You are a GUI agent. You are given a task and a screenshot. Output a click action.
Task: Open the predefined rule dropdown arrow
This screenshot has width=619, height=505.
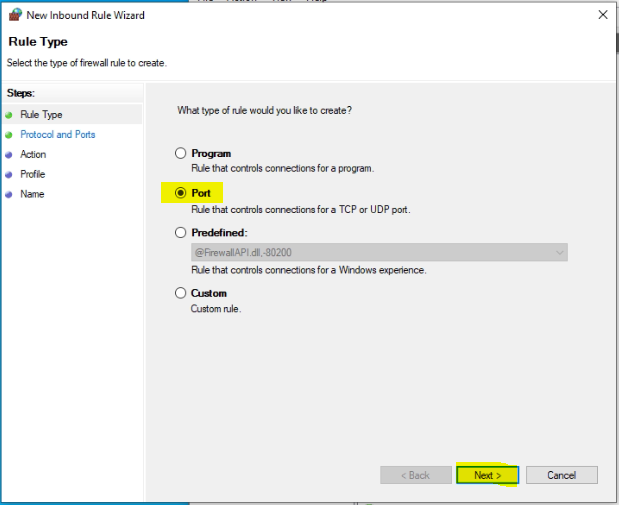click(x=559, y=252)
